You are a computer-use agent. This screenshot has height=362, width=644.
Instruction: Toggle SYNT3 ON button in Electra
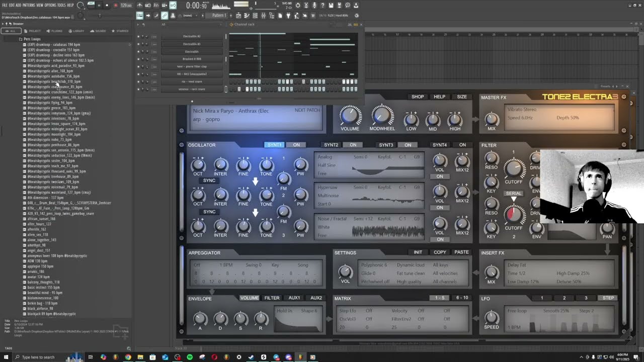(x=408, y=145)
